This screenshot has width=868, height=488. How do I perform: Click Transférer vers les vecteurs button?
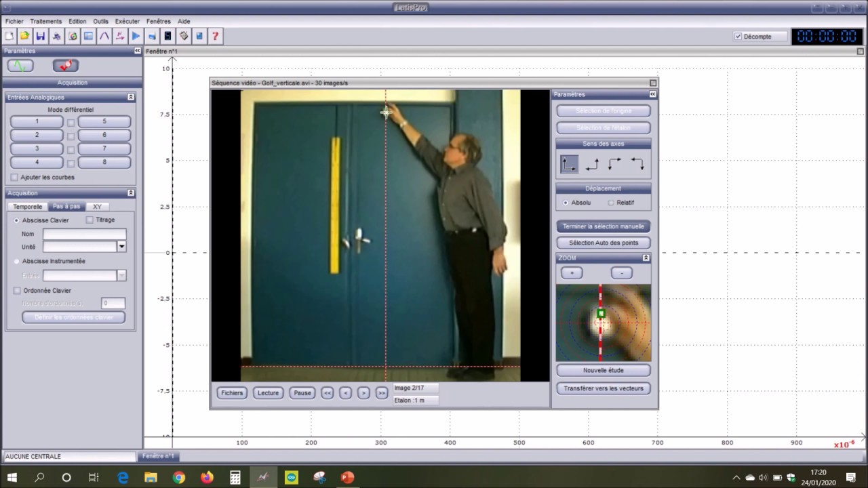click(x=604, y=388)
